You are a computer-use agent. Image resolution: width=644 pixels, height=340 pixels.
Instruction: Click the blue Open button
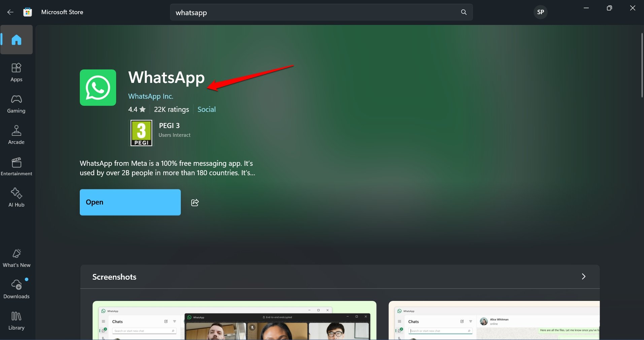(x=130, y=202)
